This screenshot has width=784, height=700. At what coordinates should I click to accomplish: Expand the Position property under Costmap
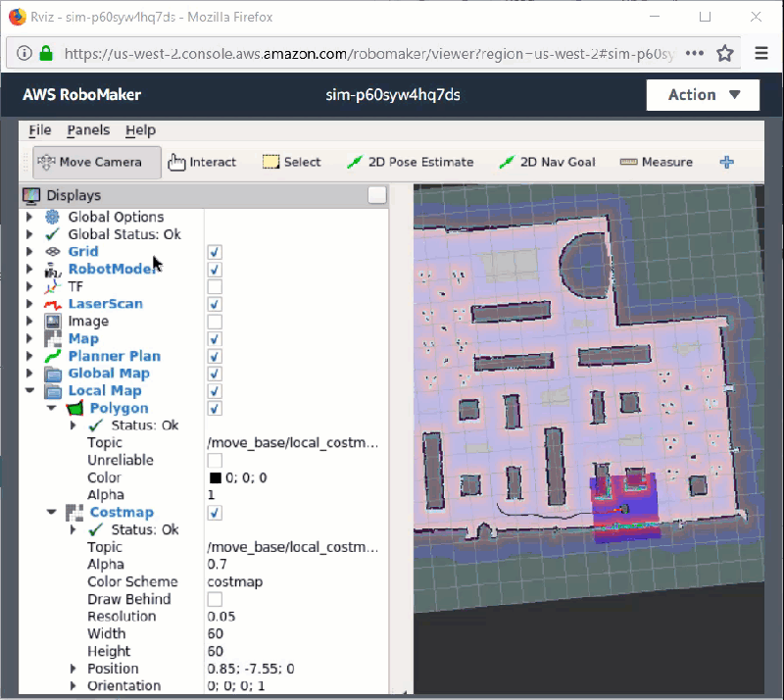[73, 669]
